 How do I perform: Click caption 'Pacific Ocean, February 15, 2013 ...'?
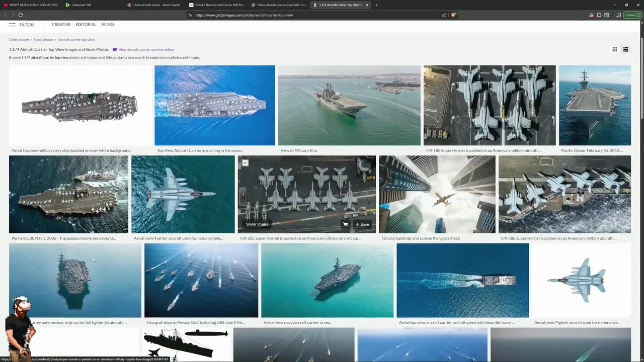click(592, 150)
